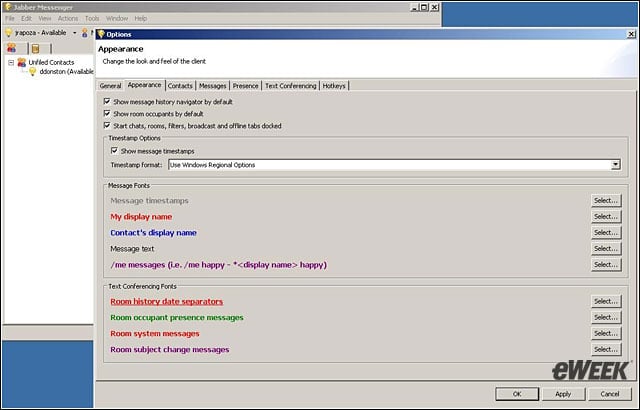
Task: Click Select for Room subject change messages
Action: click(x=606, y=349)
